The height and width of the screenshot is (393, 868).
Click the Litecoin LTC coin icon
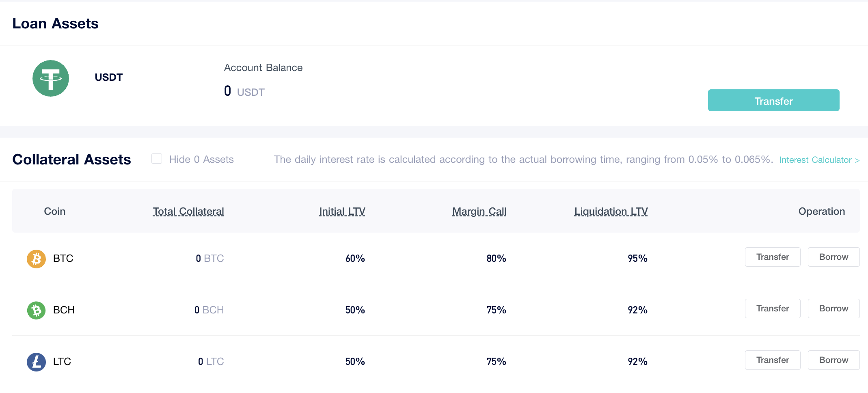(x=36, y=362)
